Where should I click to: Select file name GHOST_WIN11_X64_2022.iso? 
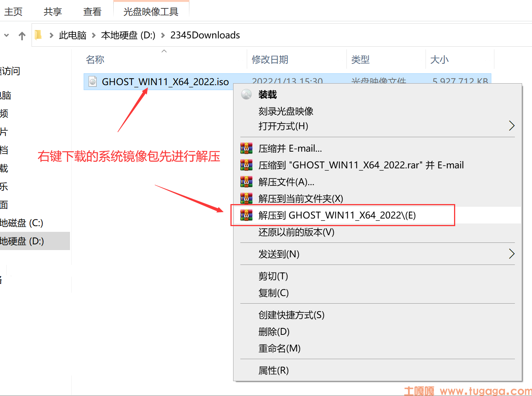(165, 82)
